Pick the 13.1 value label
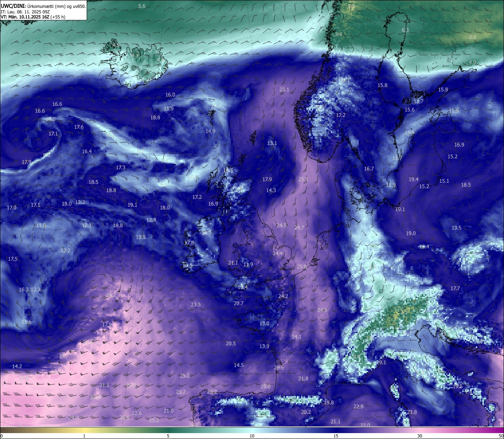This screenshot has width=504, height=439. (x=272, y=143)
